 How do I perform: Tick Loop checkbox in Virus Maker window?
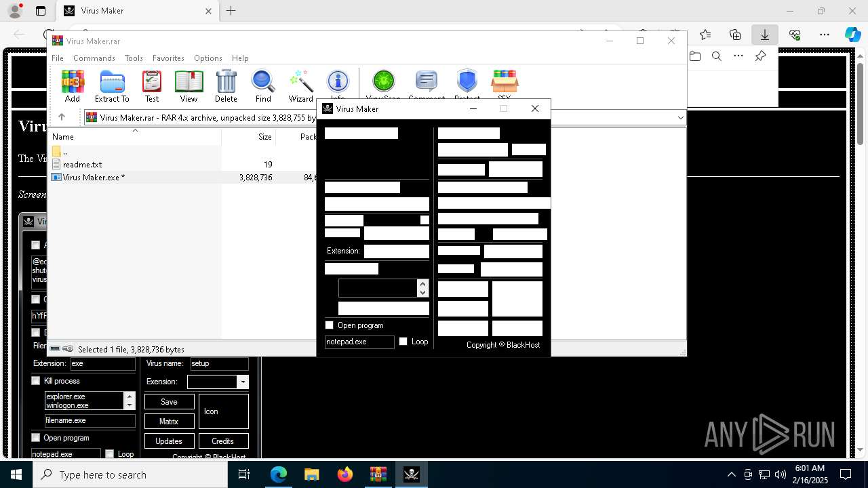(x=403, y=342)
